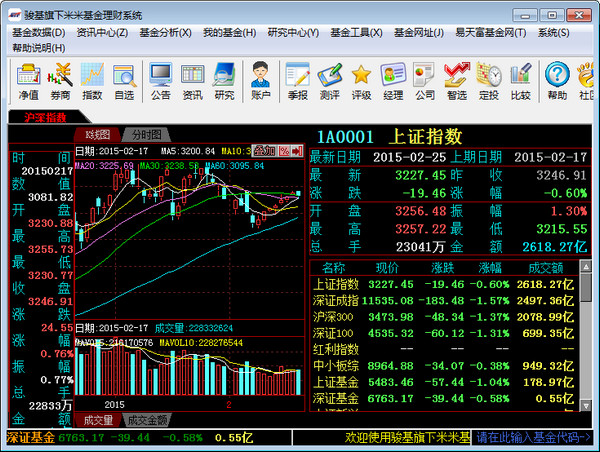The height and width of the screenshot is (452, 600).
Task: Open the 我的基金(H) menu
Action: point(230,33)
